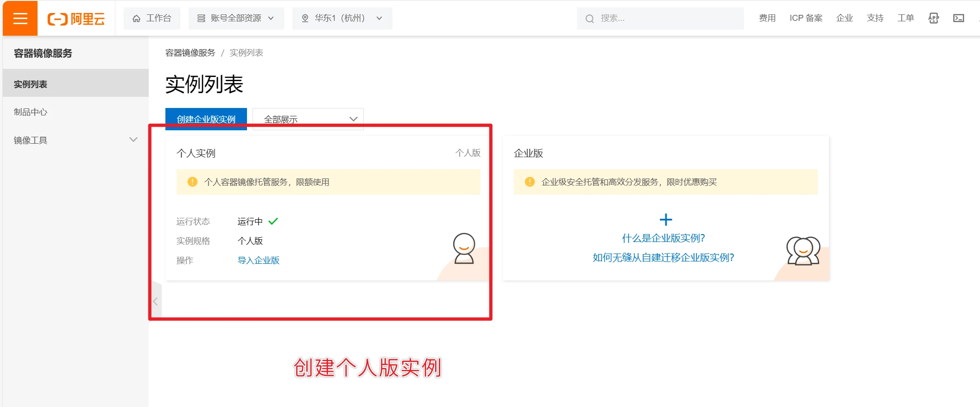
Task: Click the personal edition user avatar icon
Action: click(x=464, y=248)
